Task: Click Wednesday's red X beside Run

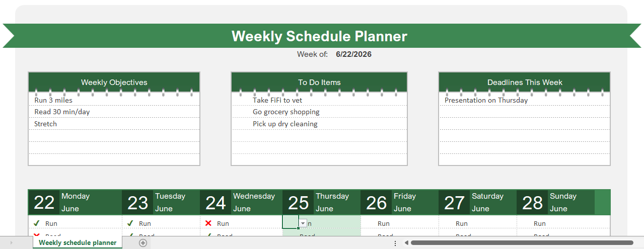Action: pos(208,223)
